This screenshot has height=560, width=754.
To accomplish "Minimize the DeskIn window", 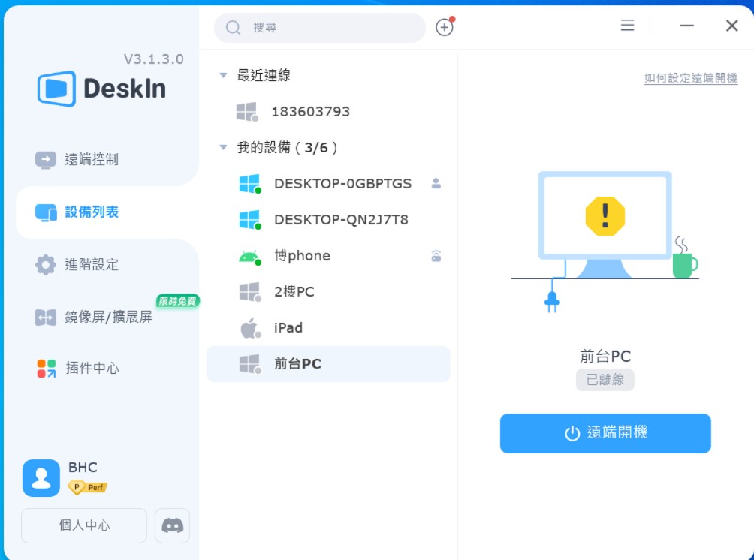I will coord(686,26).
